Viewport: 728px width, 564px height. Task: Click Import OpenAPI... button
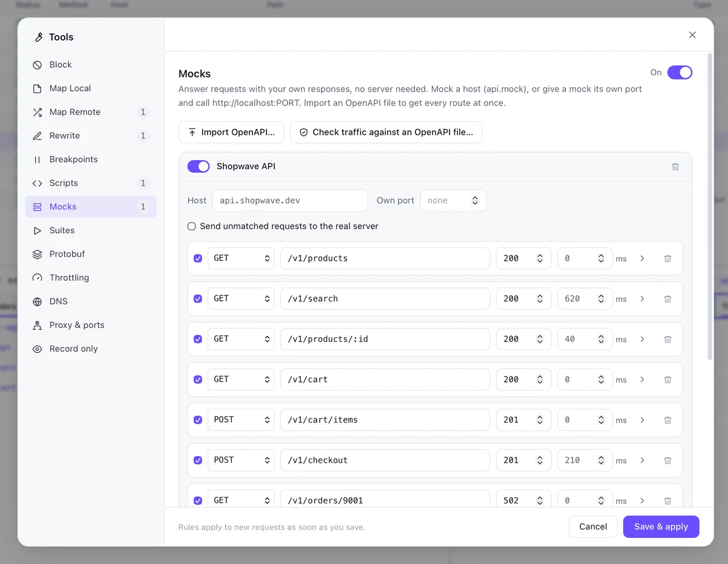click(x=231, y=132)
